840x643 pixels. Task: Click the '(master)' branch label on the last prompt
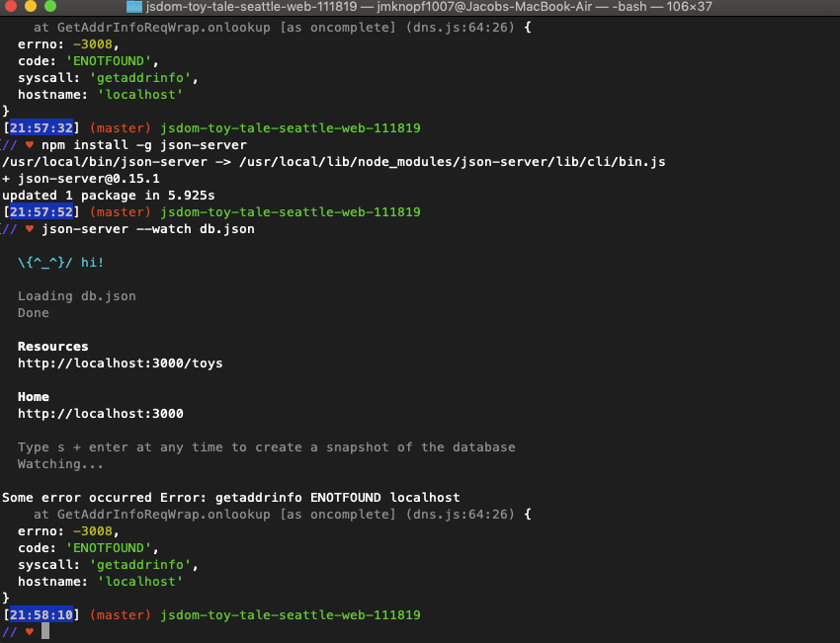(x=121, y=614)
